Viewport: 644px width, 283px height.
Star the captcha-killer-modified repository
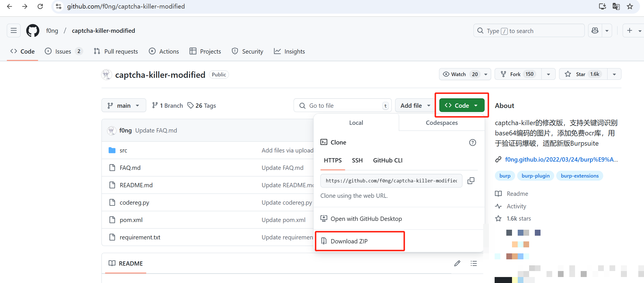click(583, 74)
